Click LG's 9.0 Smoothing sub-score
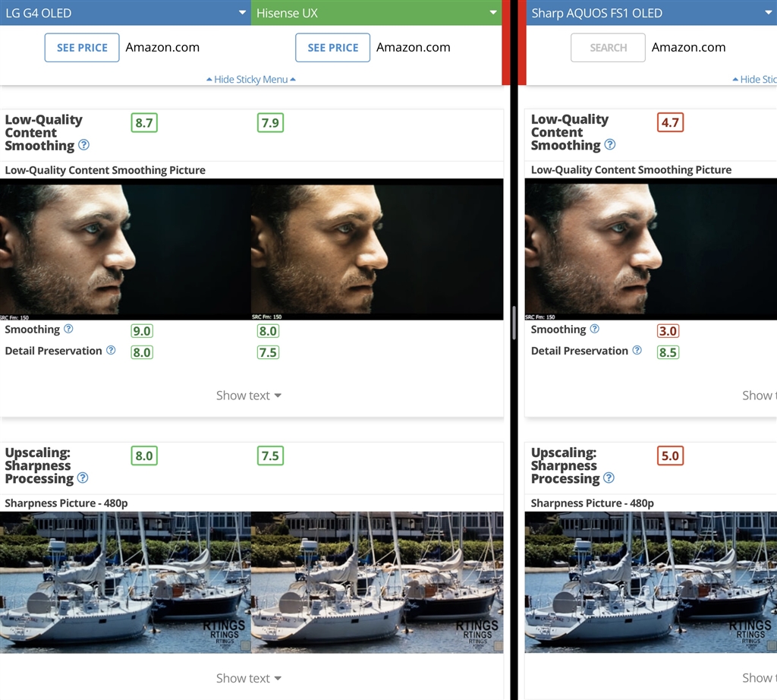 click(142, 331)
